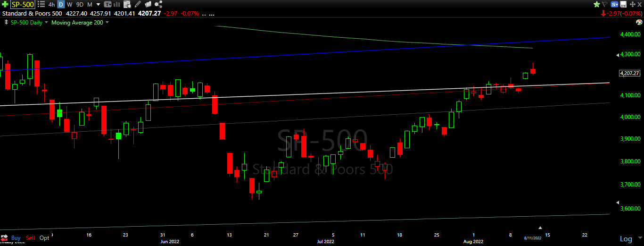This screenshot has width=644, height=246.
Task: Click the Sell link
Action: tap(31, 238)
